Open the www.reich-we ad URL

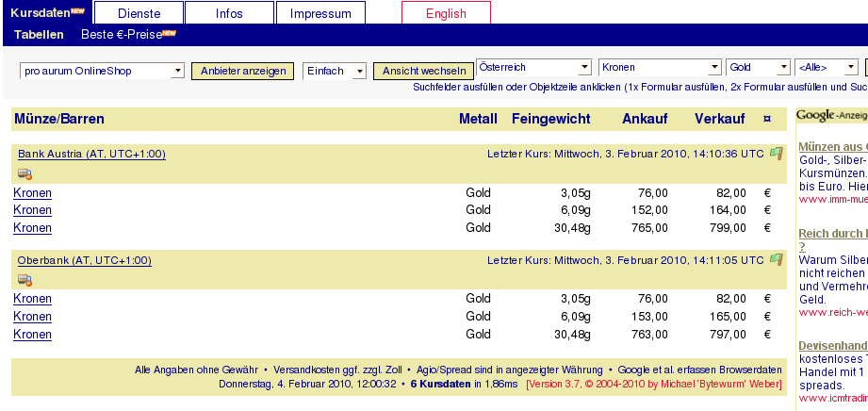(x=833, y=312)
